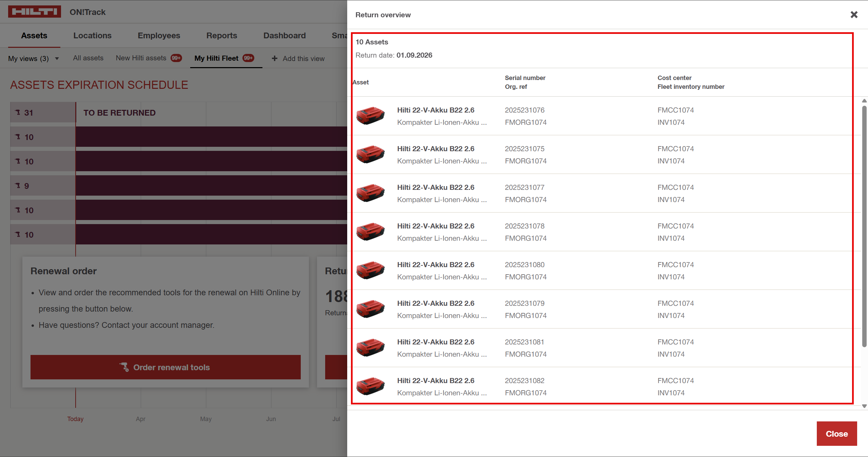Click the 99+ badge on New Hilti assets
Viewport: 868px width, 457px height.
(x=176, y=58)
